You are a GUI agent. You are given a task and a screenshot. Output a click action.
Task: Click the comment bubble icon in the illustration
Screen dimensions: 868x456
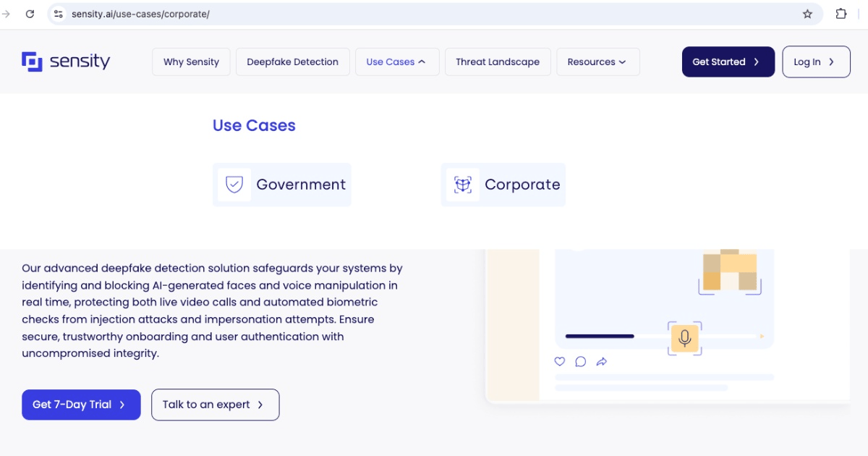pyautogui.click(x=581, y=361)
